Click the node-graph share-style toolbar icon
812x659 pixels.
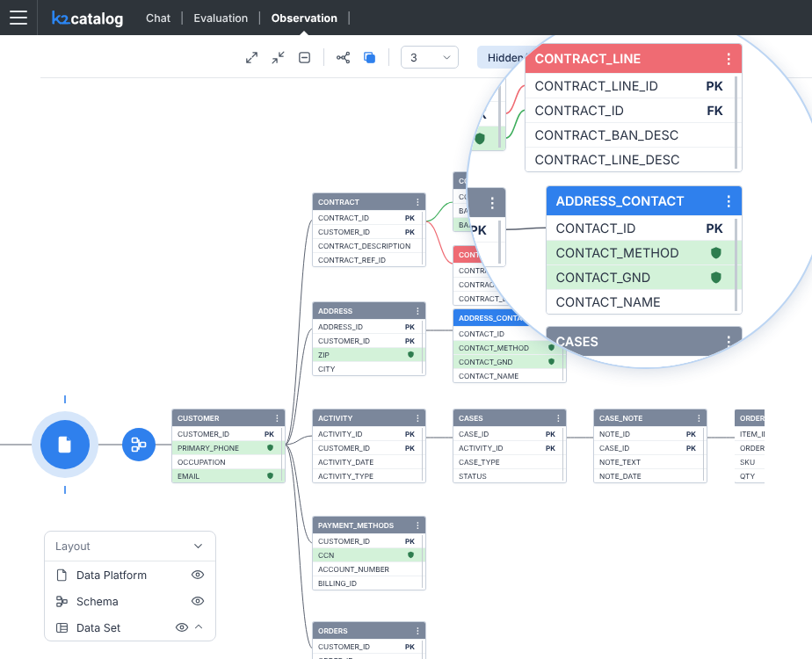tap(343, 57)
